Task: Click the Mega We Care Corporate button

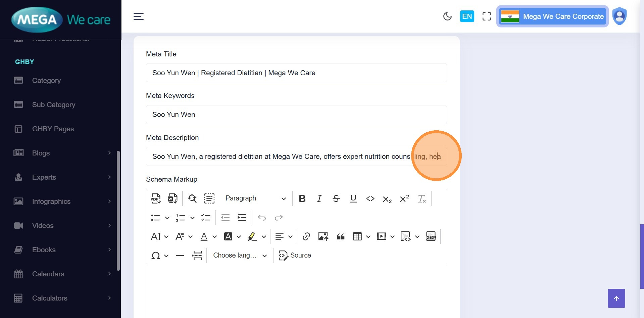Action: click(x=552, y=16)
